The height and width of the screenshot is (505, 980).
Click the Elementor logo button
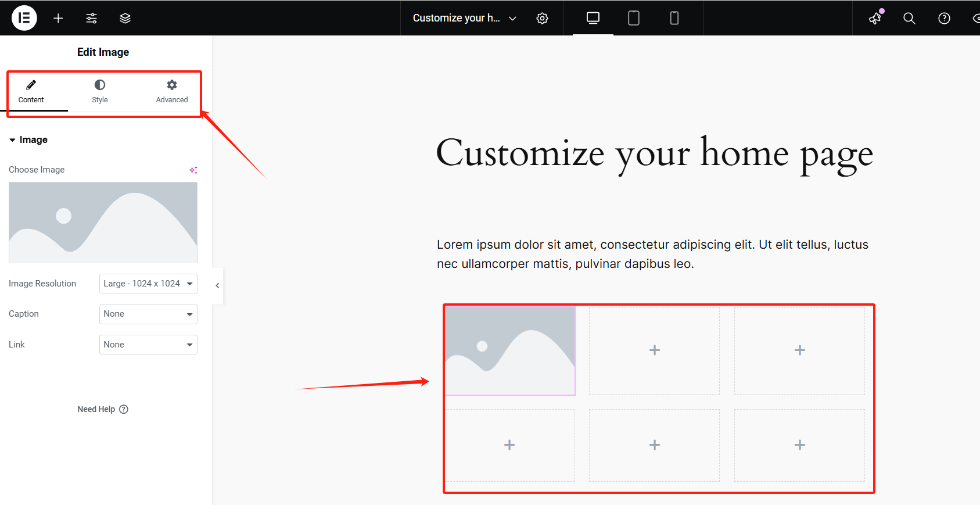tap(24, 18)
